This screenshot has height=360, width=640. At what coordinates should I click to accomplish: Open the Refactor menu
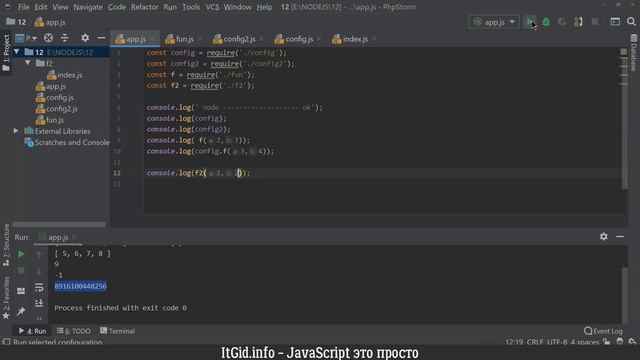tap(144, 7)
